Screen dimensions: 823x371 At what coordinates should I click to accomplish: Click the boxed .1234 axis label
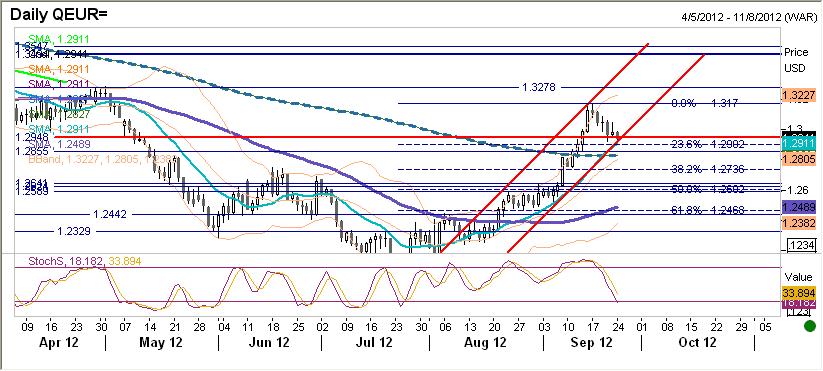coord(800,246)
